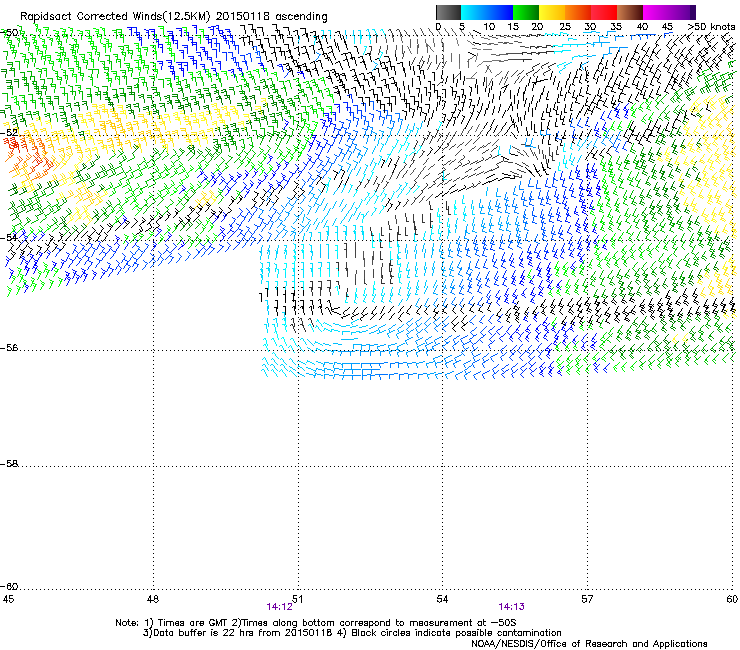Click the '>50 knots' legend label

click(x=711, y=27)
